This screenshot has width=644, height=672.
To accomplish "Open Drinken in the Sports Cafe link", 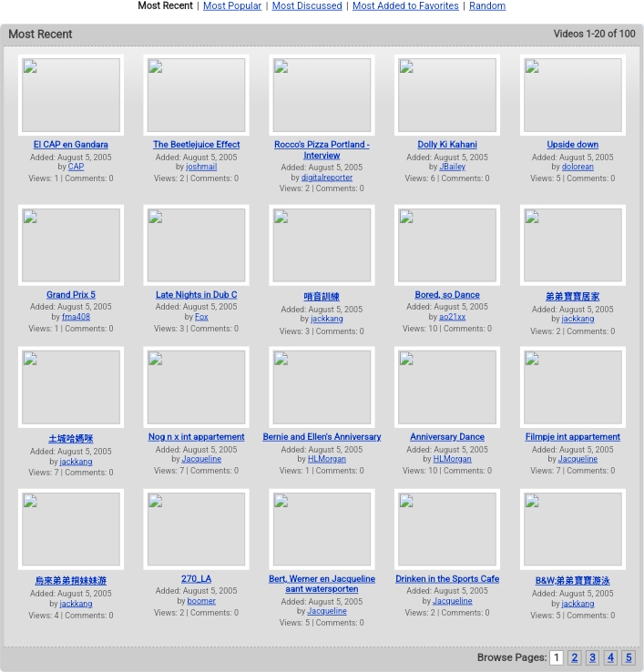I will pos(447,578).
